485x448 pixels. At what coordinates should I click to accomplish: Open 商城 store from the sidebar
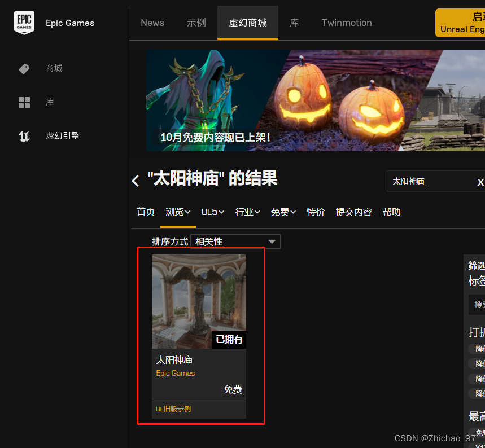tap(54, 68)
